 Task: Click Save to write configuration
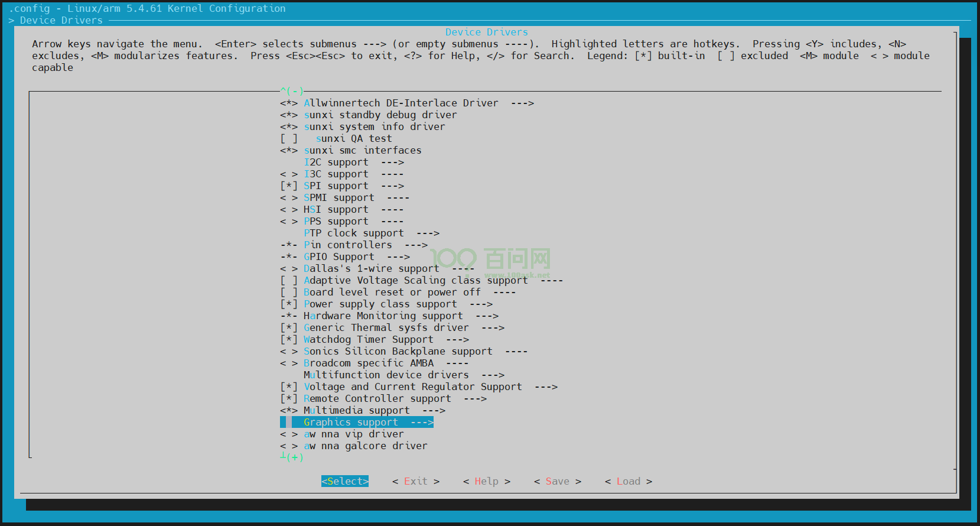click(x=557, y=482)
